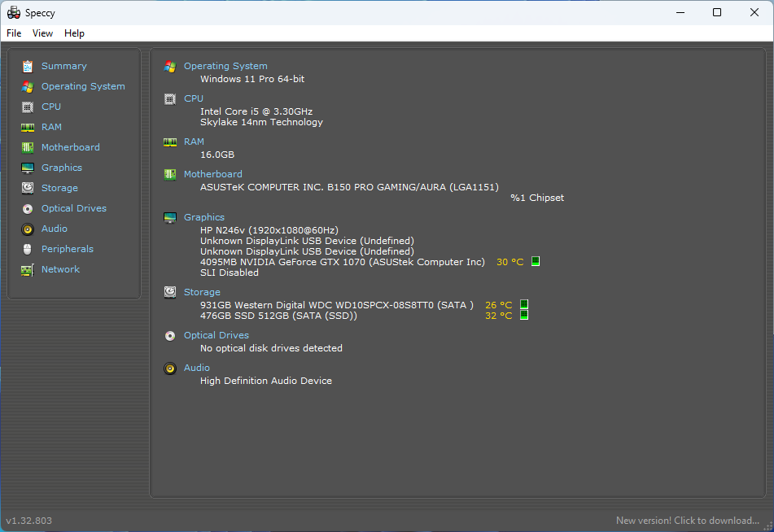Click Operating System heading in summary pane
Screen dimensions: 774x532
(x=225, y=66)
